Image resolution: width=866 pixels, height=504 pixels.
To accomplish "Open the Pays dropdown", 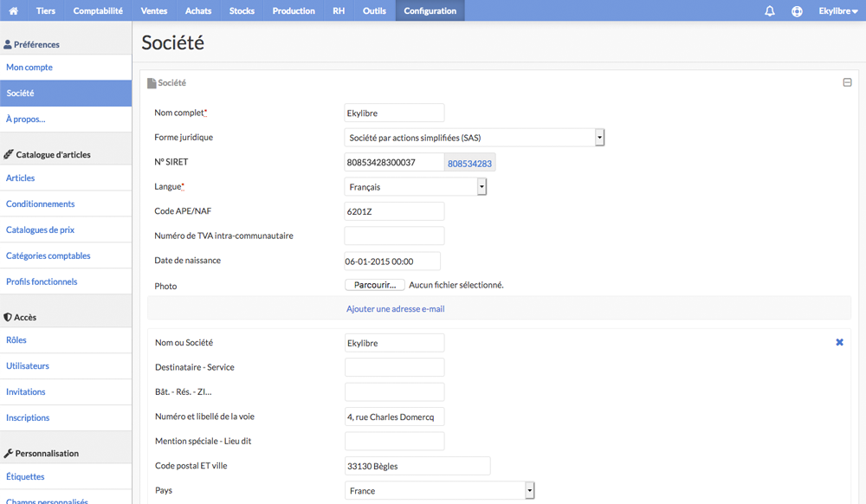I will pos(440,490).
